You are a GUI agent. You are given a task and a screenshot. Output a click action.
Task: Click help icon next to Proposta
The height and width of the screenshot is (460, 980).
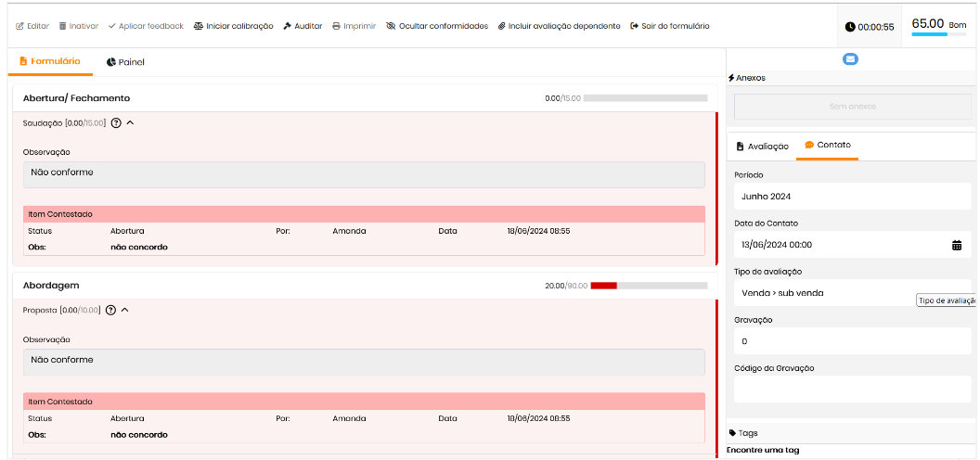click(110, 310)
